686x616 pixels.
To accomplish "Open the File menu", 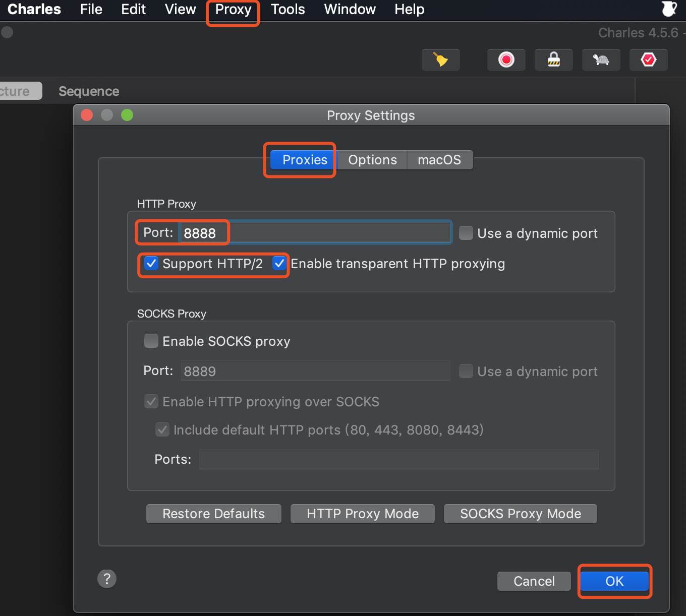I will coord(91,9).
